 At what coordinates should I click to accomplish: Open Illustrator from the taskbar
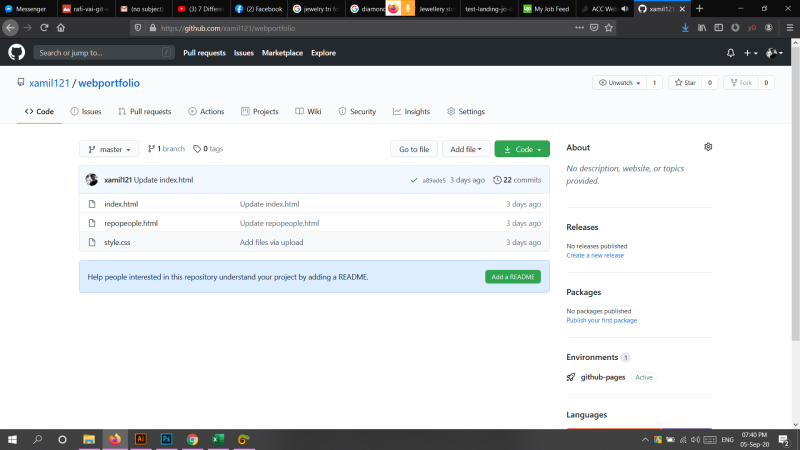tap(140, 439)
